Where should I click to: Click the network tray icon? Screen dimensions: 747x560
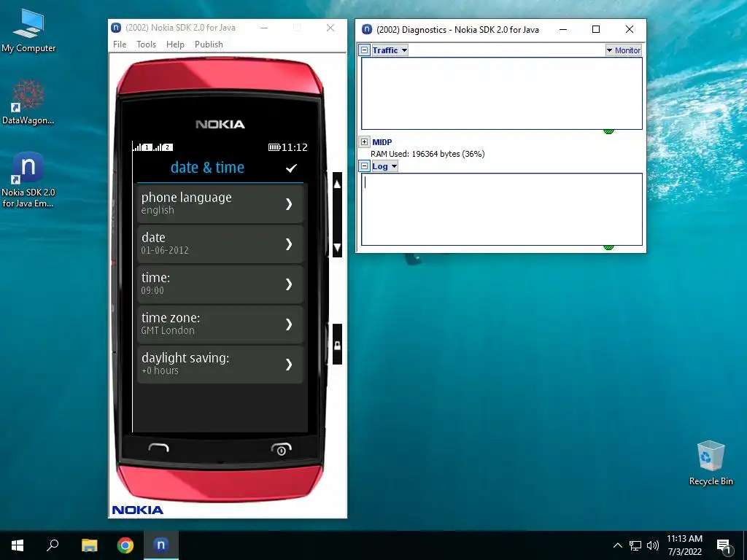click(x=635, y=545)
